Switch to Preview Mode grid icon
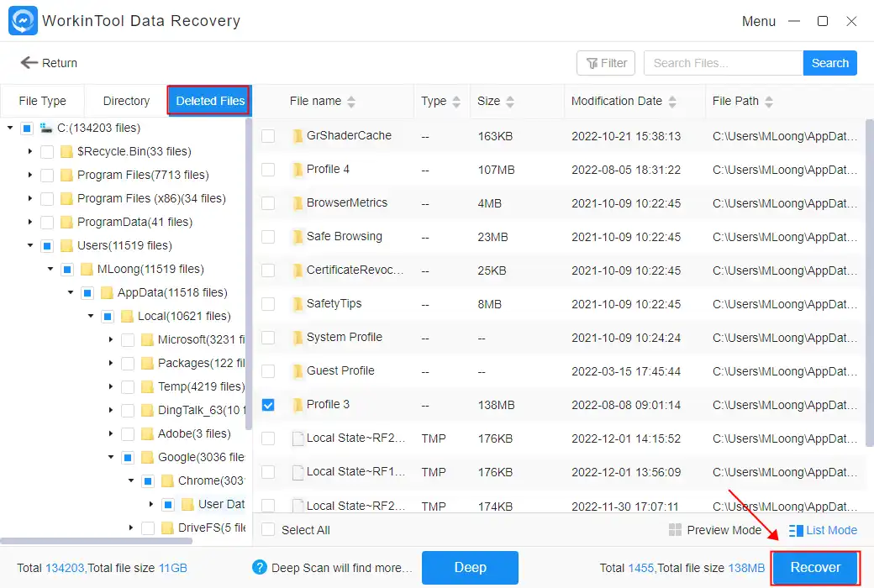 point(675,530)
